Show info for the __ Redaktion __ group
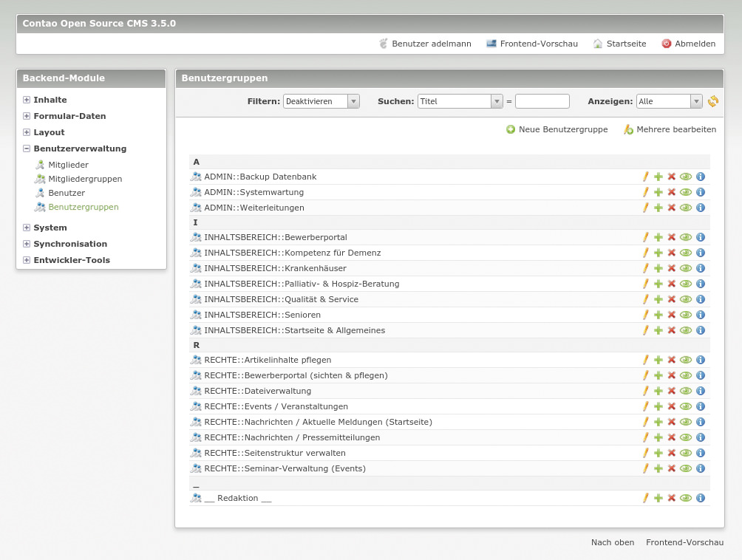The image size is (742, 560). pyautogui.click(x=701, y=497)
